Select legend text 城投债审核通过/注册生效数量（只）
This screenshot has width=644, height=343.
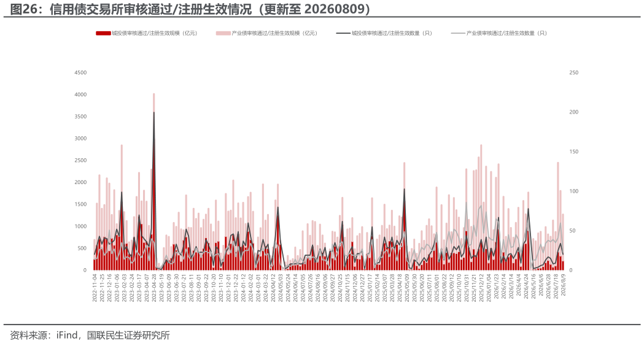coord(392,33)
